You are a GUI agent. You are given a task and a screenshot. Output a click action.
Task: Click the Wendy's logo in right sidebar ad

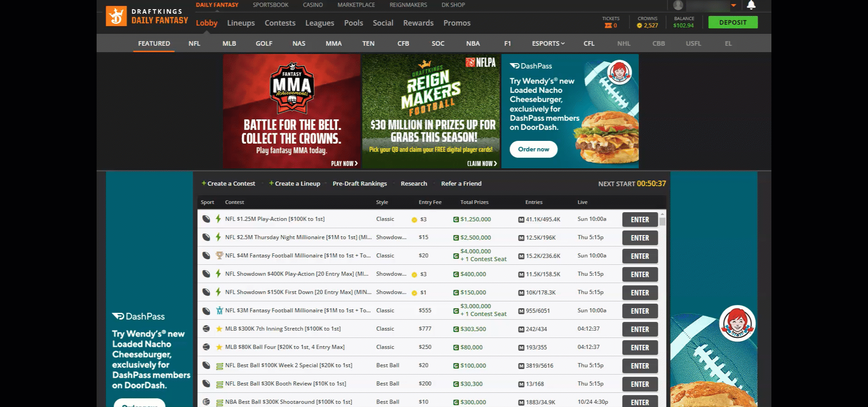[x=737, y=323]
